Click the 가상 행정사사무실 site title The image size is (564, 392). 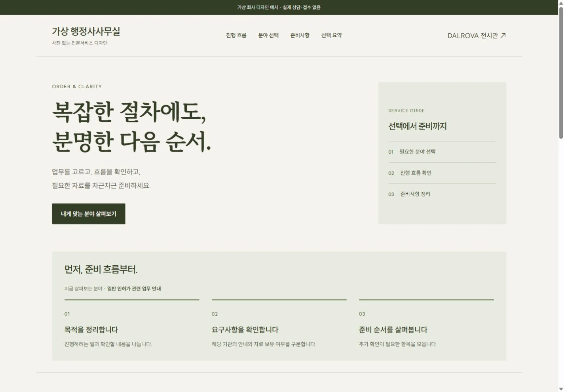pyautogui.click(x=86, y=31)
